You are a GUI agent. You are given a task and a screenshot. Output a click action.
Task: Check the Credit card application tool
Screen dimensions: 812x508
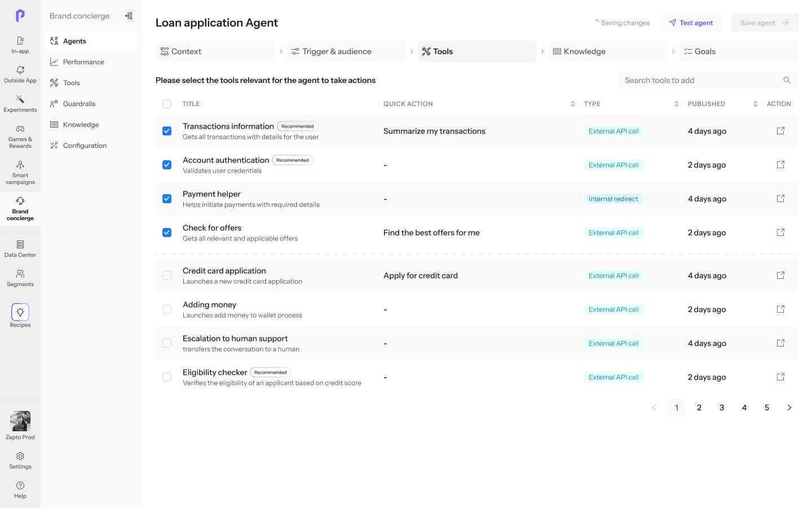(167, 275)
